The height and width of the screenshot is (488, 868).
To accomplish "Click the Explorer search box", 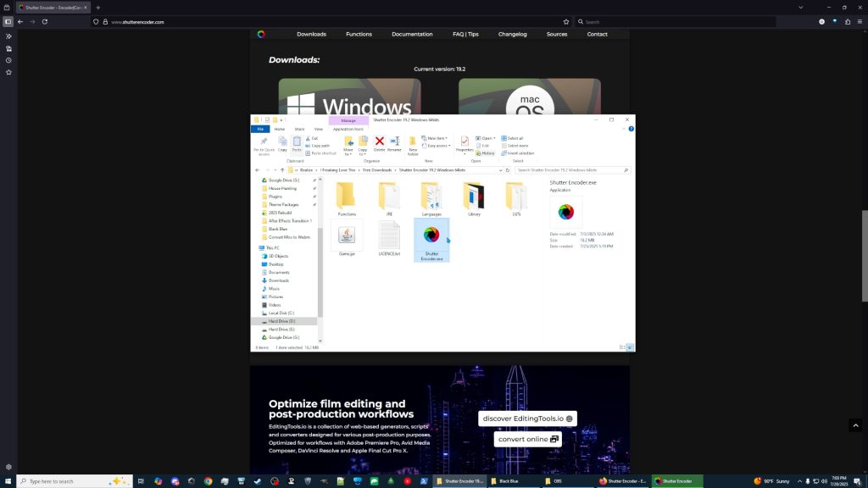I will 572,169.
